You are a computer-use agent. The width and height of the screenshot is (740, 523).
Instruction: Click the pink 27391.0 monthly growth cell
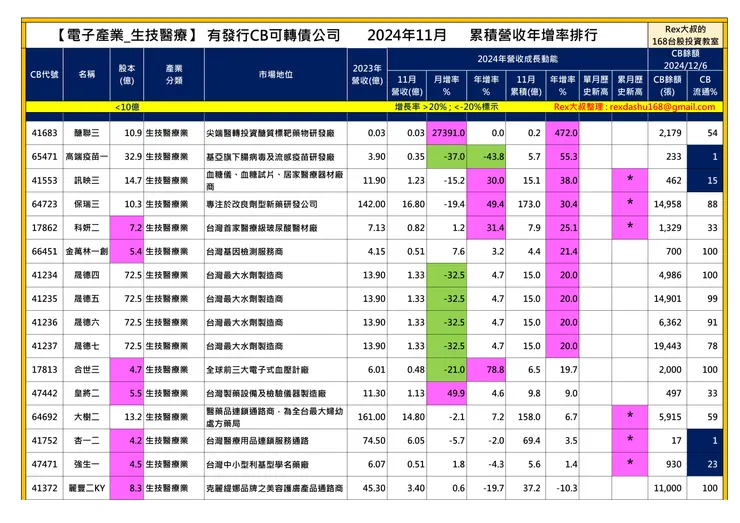click(x=446, y=133)
